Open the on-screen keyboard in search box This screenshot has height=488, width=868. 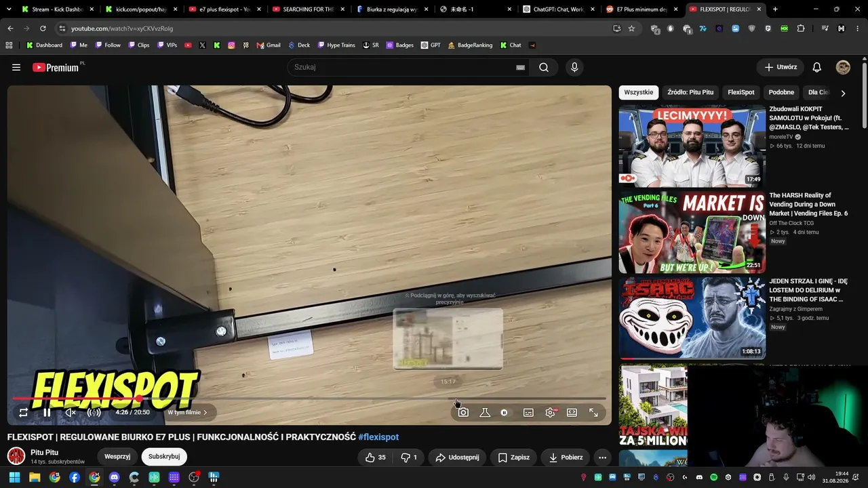coord(520,67)
